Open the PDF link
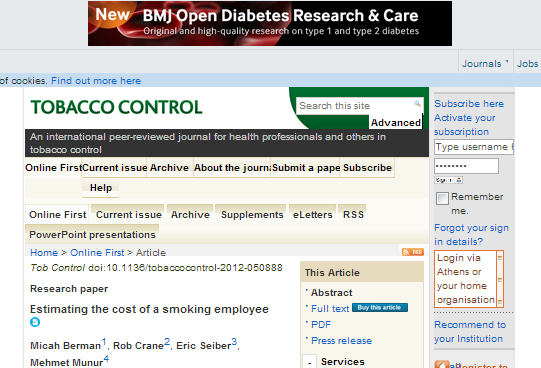 (321, 325)
